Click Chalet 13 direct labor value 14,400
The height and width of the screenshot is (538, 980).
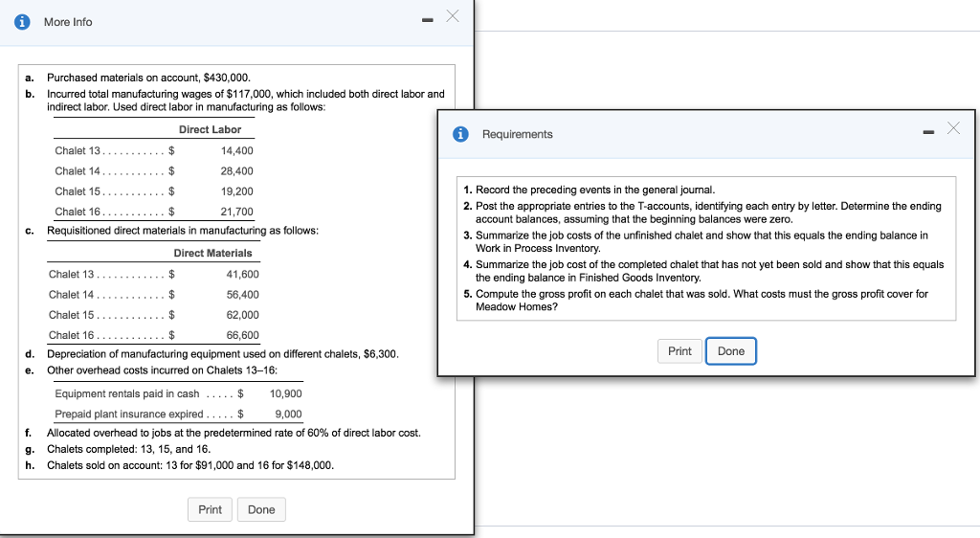(237, 150)
